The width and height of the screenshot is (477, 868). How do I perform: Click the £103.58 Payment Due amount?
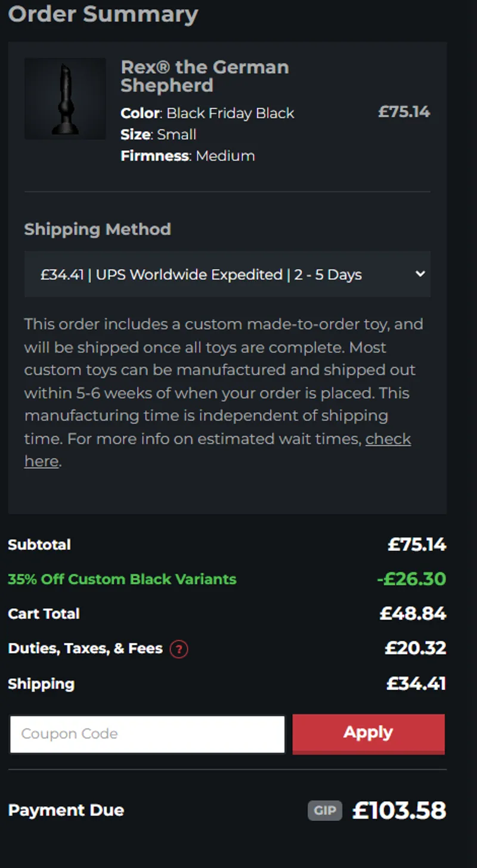pyautogui.click(x=399, y=811)
